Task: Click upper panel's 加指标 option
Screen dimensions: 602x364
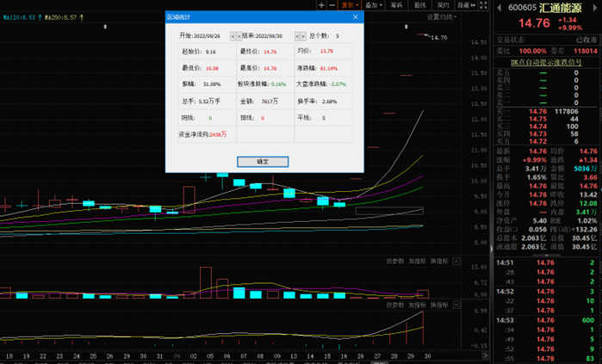Action: pos(417,261)
